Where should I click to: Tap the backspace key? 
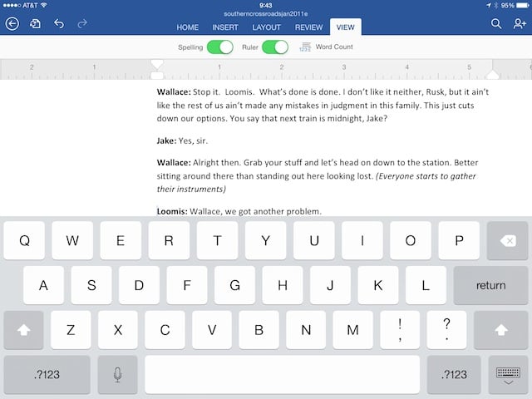[507, 240]
